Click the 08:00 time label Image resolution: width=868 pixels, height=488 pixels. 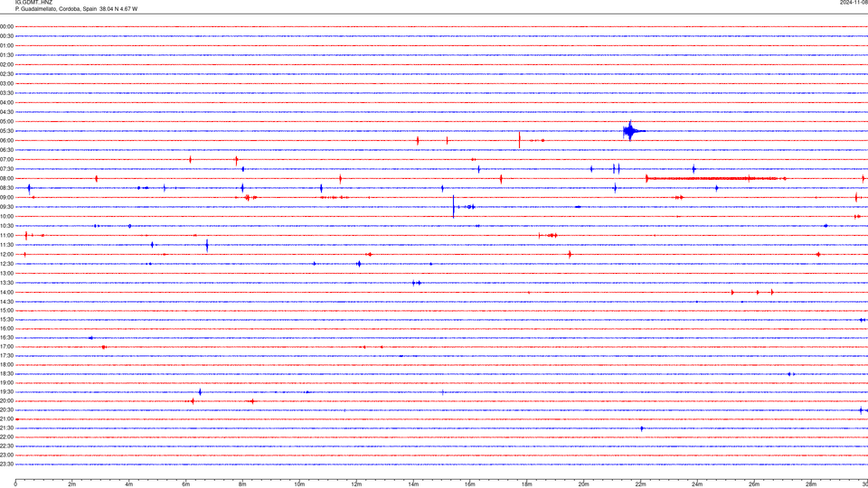coord(6,178)
